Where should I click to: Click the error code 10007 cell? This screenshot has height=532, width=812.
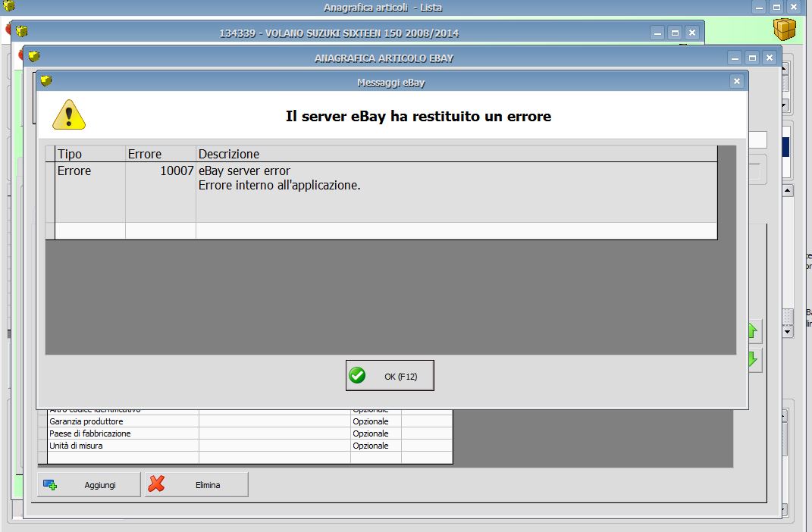coord(161,192)
